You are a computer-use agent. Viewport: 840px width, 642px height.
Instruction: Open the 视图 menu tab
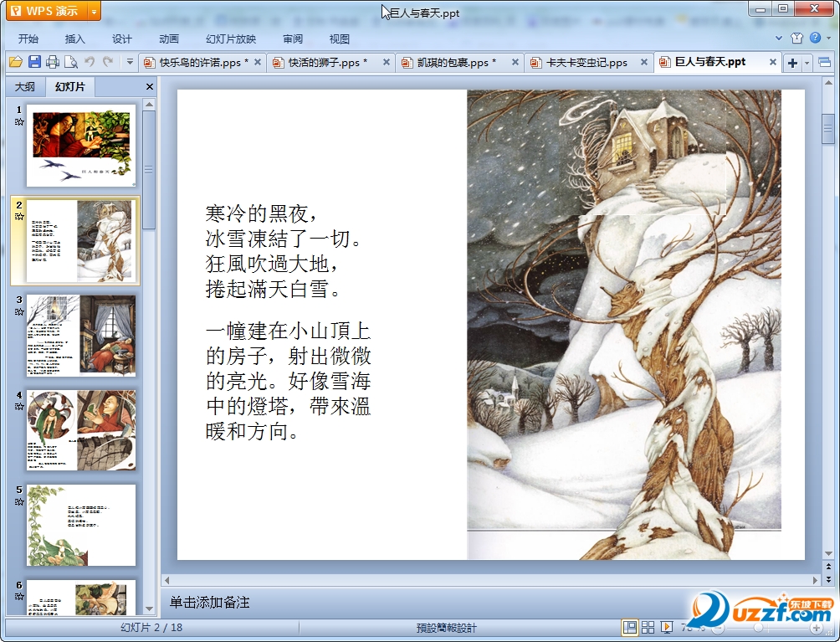(x=339, y=39)
